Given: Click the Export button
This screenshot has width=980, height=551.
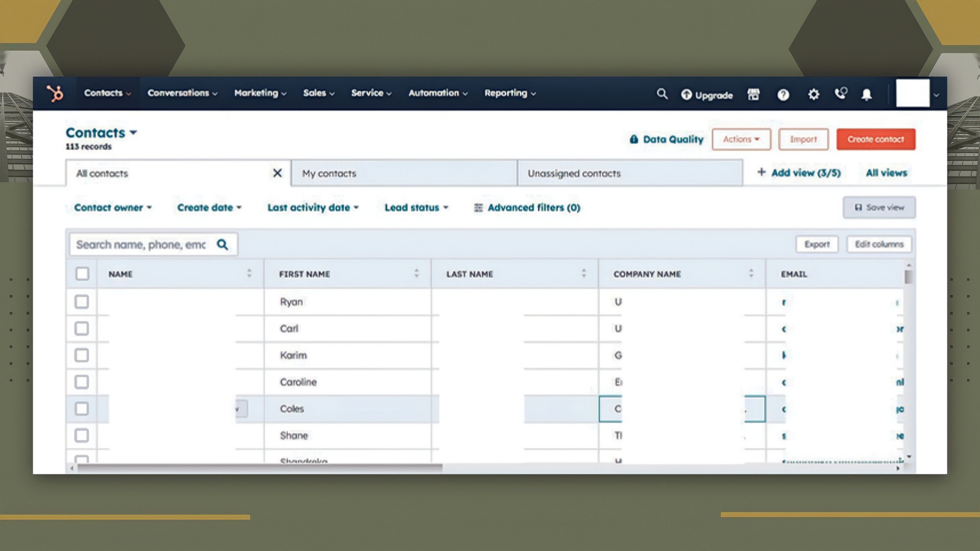Looking at the screenshot, I should 817,244.
